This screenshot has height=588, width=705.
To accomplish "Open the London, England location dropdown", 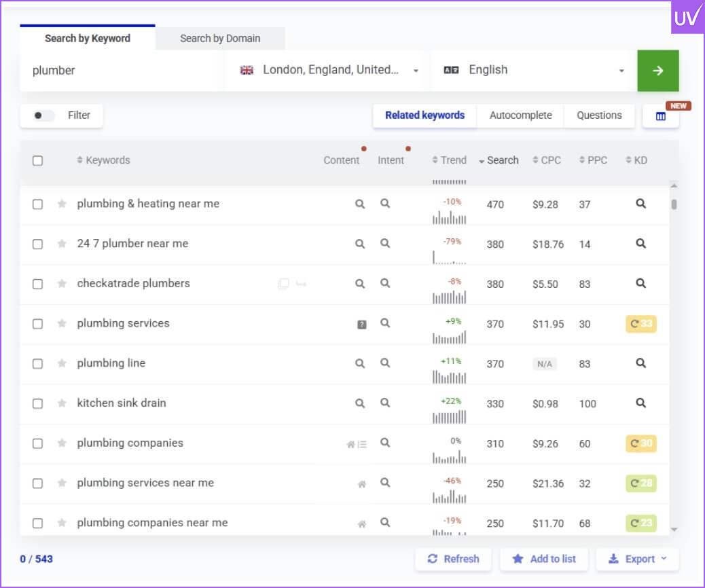I will pos(329,71).
